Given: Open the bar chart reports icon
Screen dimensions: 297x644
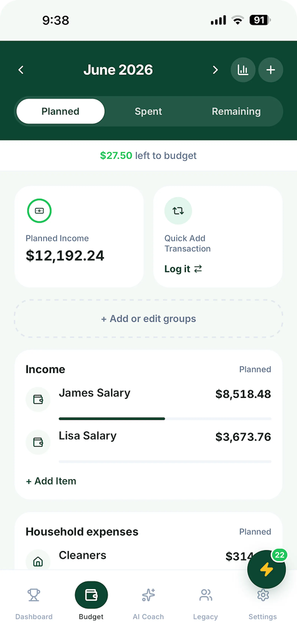Looking at the screenshot, I should pos(243,70).
